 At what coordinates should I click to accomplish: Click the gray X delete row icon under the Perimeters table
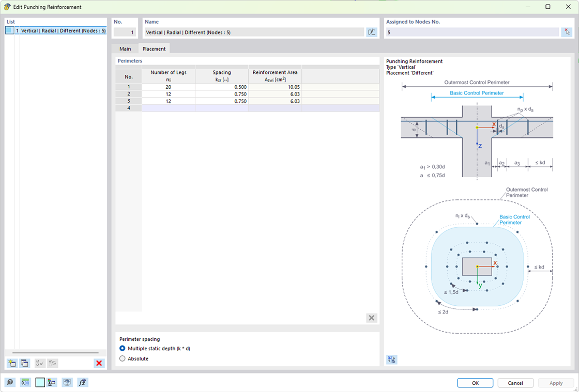[x=372, y=318]
